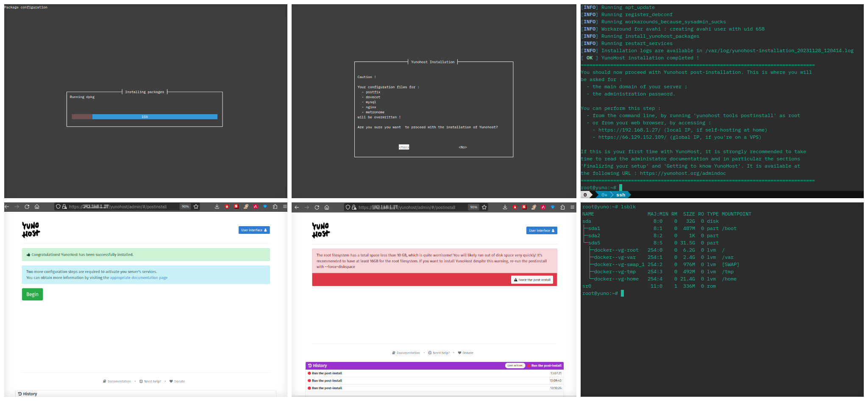This screenshot has width=868, height=401.
Task: Bookmark the disk warning page with the star
Action: click(x=484, y=207)
